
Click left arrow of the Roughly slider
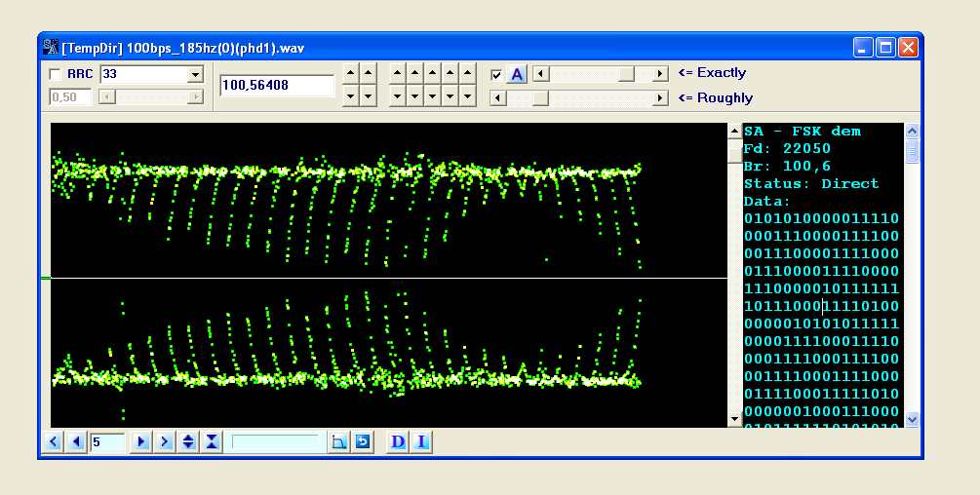coord(498,98)
